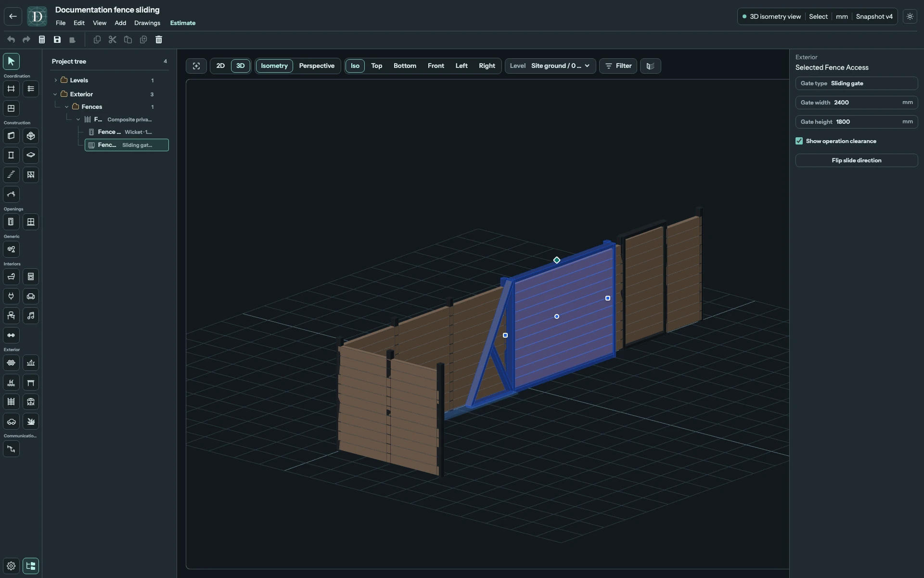Select the stairs tool icon
This screenshot has width=924, height=578.
(x=11, y=175)
